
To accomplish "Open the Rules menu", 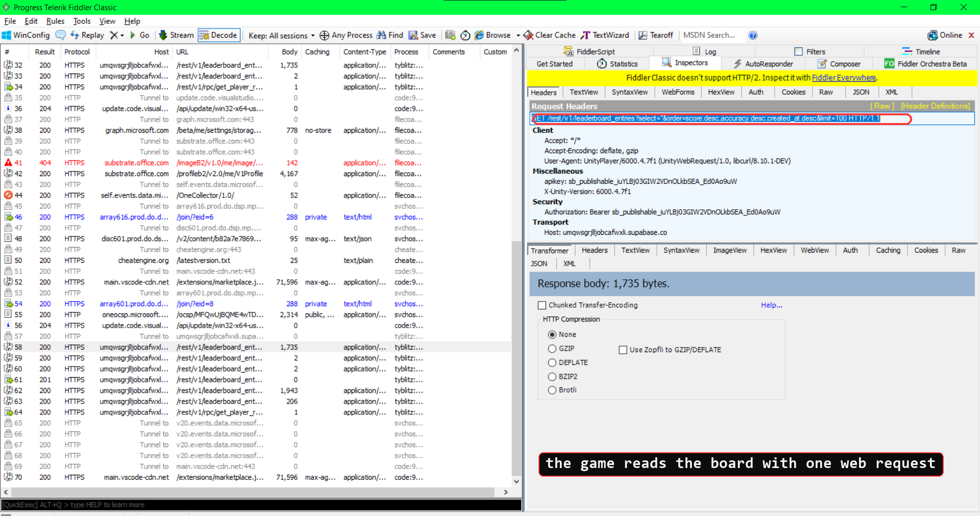I will tap(55, 21).
